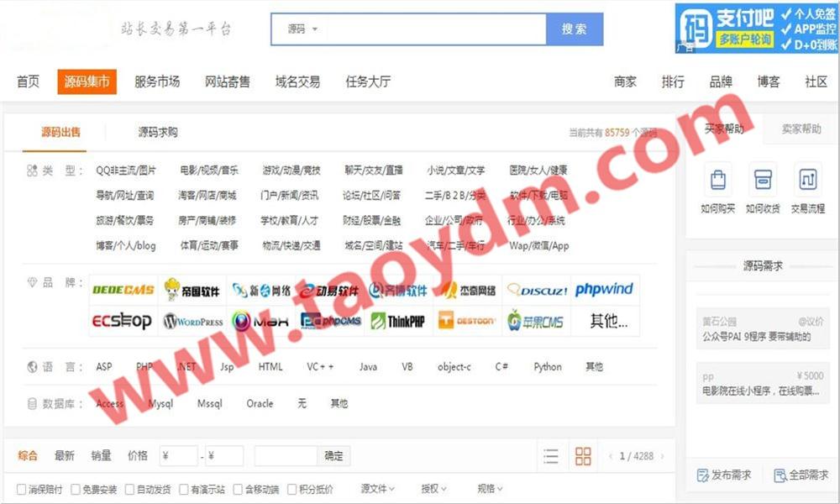The image size is (840, 504).
Task: Select the WordPress brand logo
Action: pyautogui.click(x=192, y=321)
